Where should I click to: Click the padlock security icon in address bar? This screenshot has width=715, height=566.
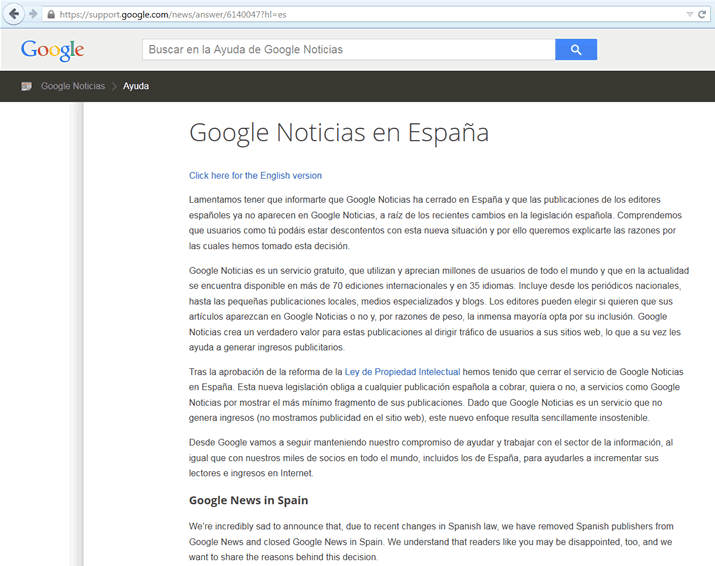click(x=52, y=14)
